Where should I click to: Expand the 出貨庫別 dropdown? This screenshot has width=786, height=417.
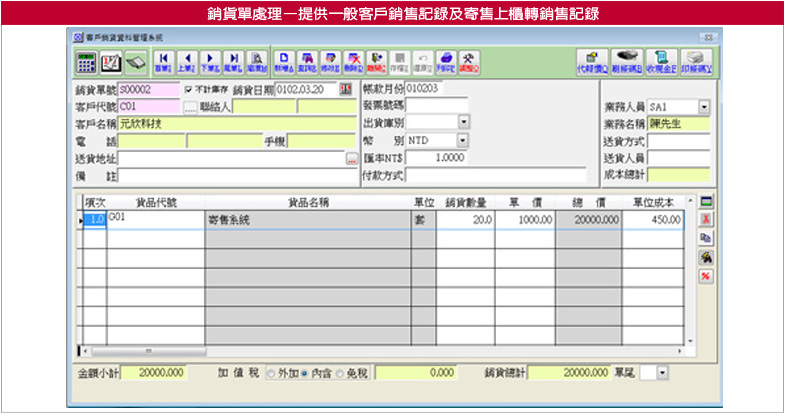tap(464, 122)
